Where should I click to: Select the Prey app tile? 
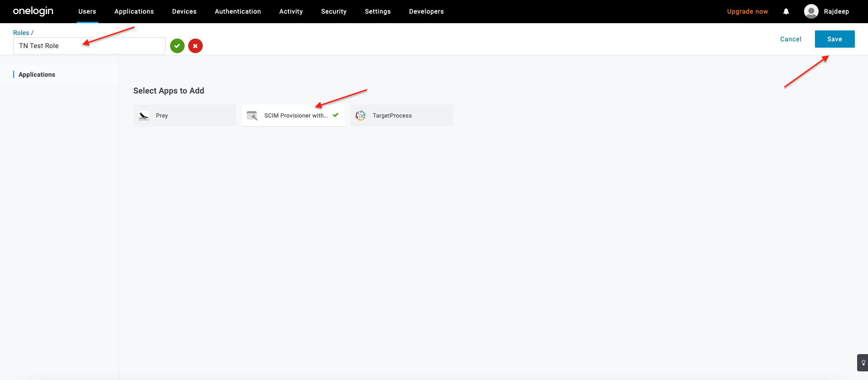(x=185, y=116)
